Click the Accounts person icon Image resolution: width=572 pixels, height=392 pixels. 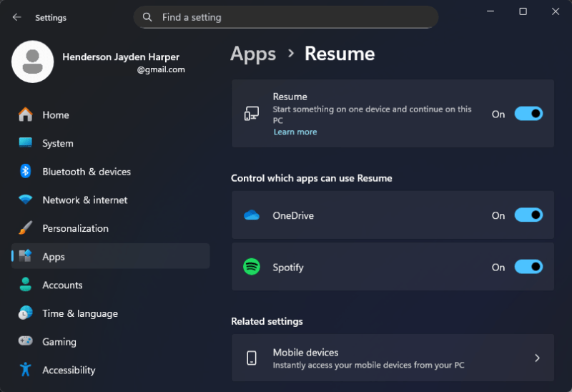[26, 284]
